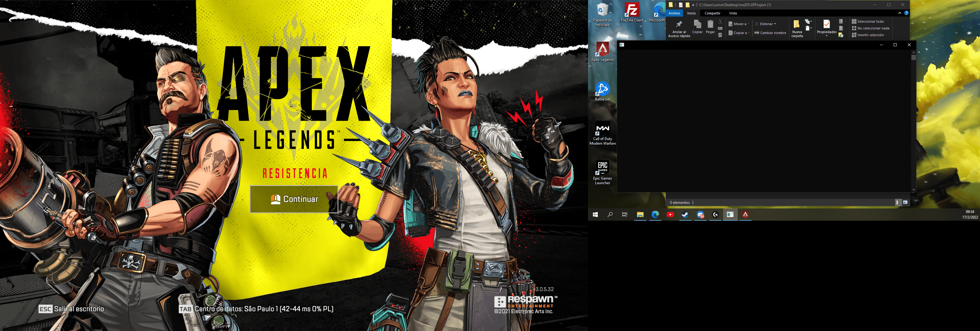Click the Cortar scissors icon
The image size is (980, 331).
click(721, 21)
